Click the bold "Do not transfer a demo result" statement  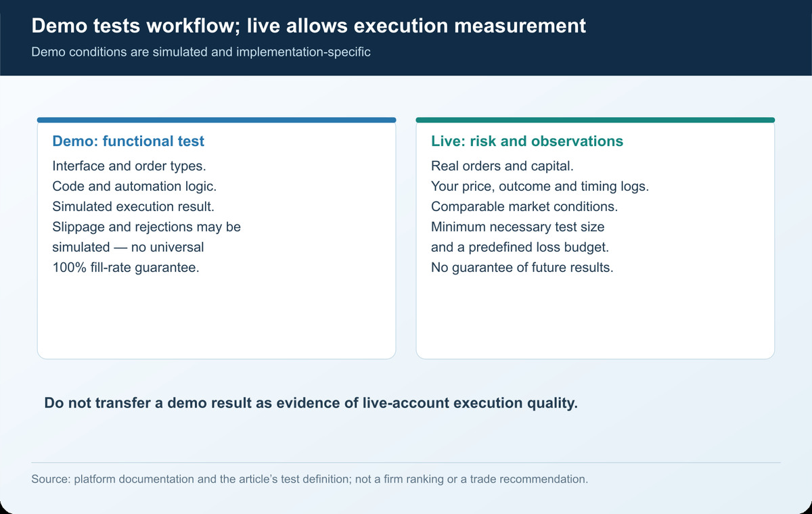311,403
